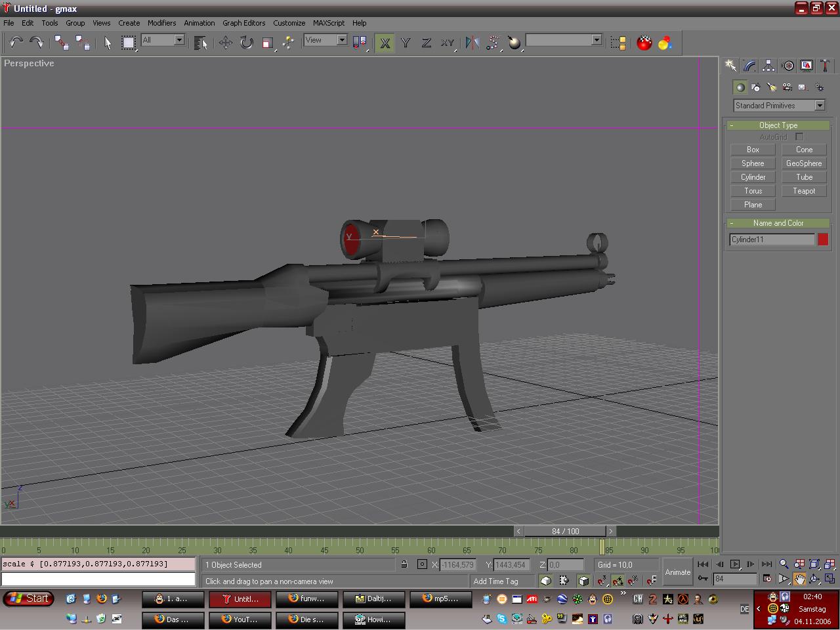Enable the AutoGrid checkbox
Screen dimensions: 840x630
799,136
